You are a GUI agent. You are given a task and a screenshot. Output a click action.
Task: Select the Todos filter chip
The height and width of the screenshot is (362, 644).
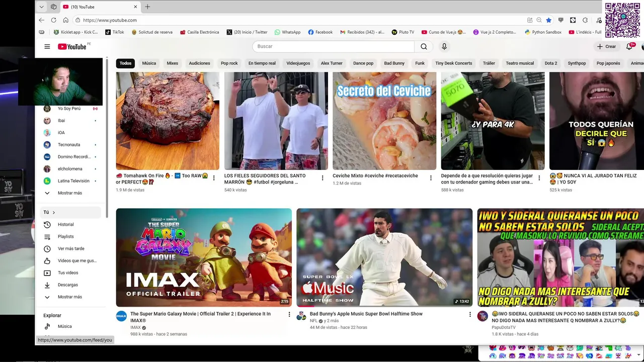125,63
